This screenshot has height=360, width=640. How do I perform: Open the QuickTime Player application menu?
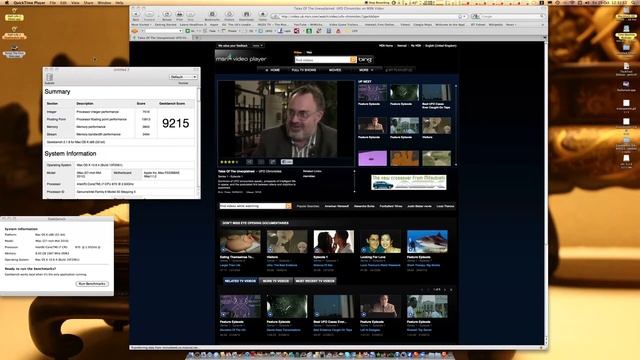29,2
